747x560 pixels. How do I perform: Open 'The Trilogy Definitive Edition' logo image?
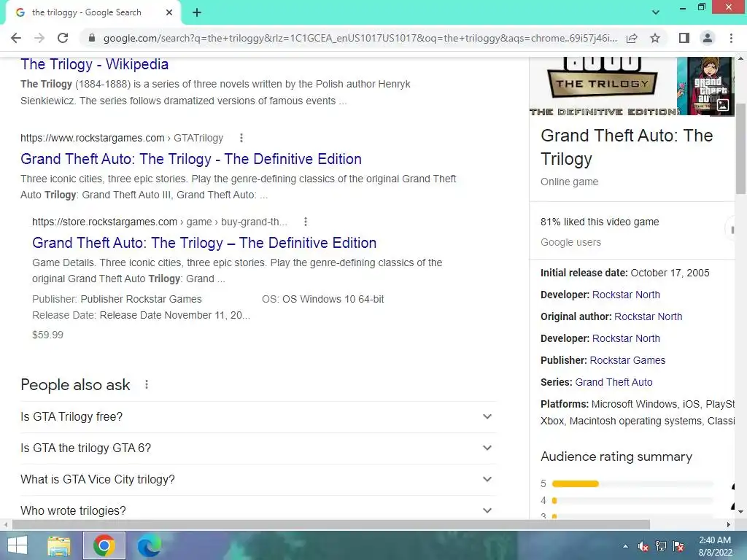tap(603, 86)
